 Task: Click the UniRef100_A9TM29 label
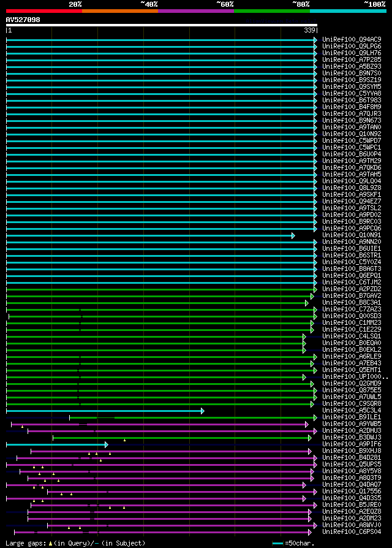[x=352, y=161]
